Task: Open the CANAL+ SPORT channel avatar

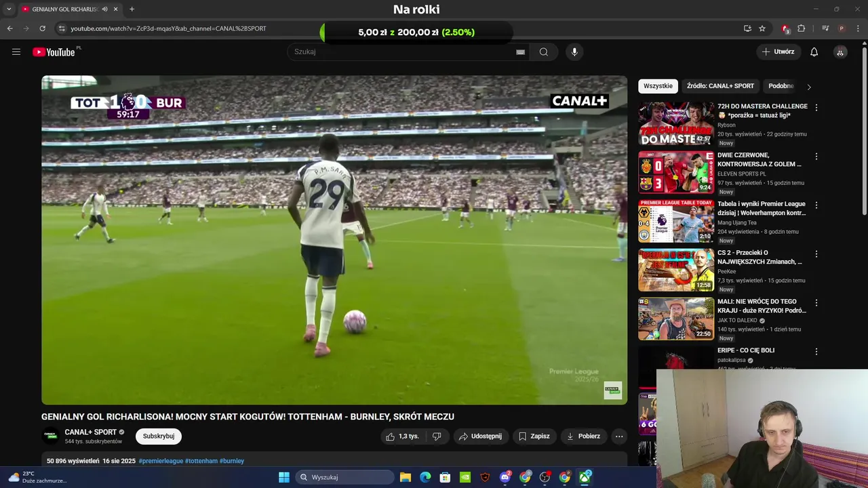Action: [x=50, y=436]
